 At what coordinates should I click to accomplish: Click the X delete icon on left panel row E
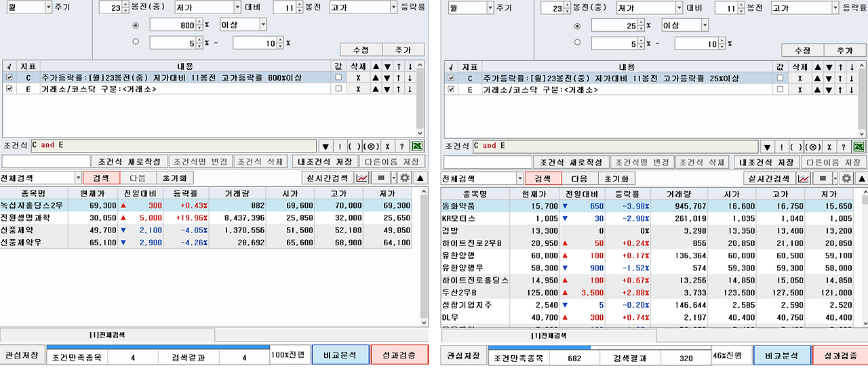point(357,89)
